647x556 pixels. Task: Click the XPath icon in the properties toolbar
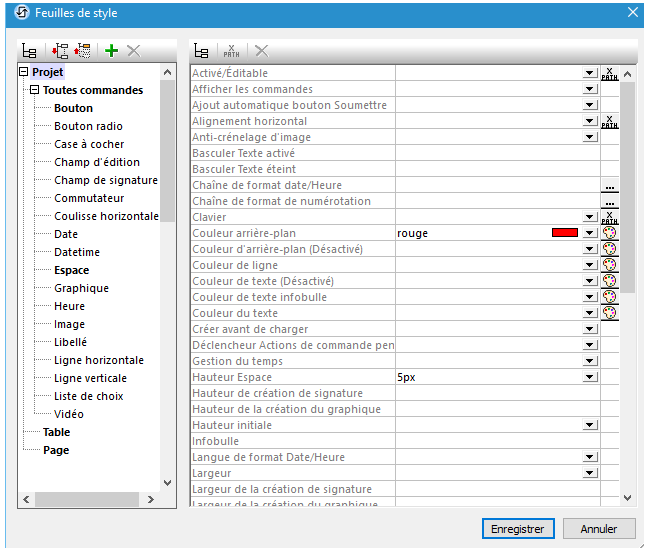pyautogui.click(x=231, y=50)
